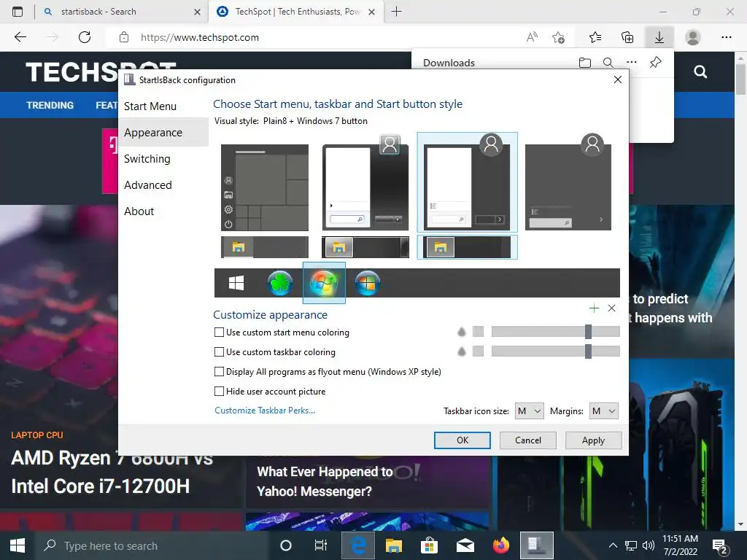The width and height of the screenshot is (747, 560).
Task: Pin the Downloads panel
Action: pos(656,63)
